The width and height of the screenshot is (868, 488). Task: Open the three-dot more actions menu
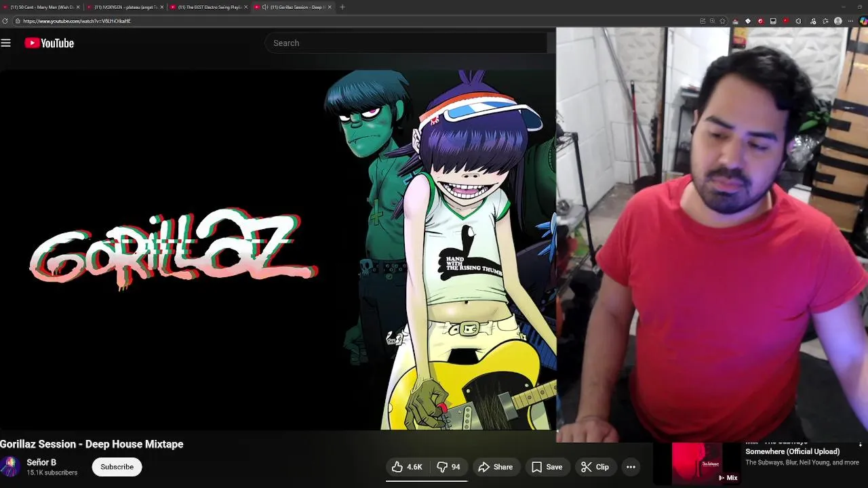[631, 467]
